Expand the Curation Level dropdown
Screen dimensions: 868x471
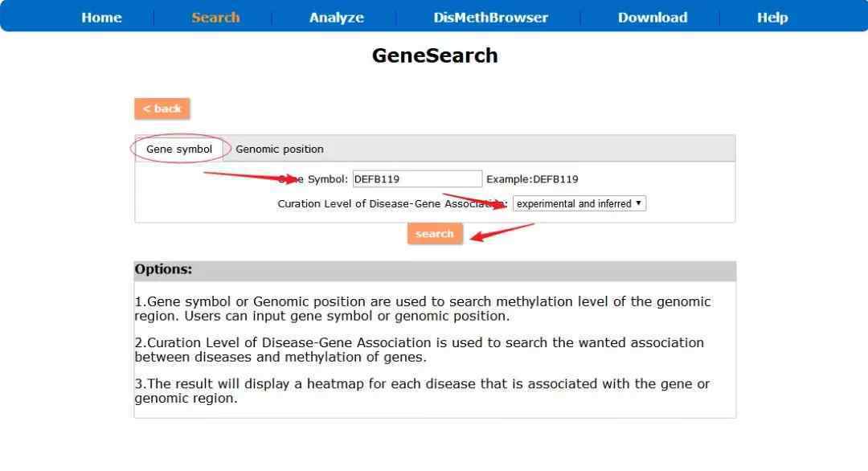(579, 203)
